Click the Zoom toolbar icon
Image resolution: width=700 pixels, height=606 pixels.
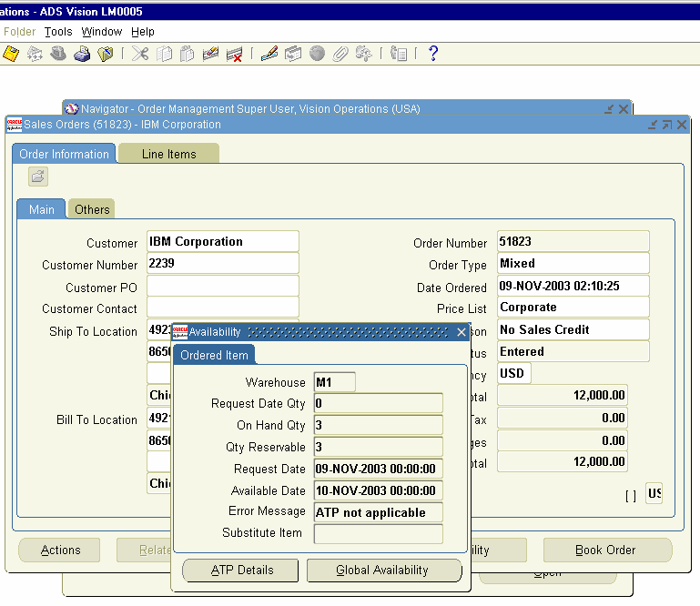point(293,54)
